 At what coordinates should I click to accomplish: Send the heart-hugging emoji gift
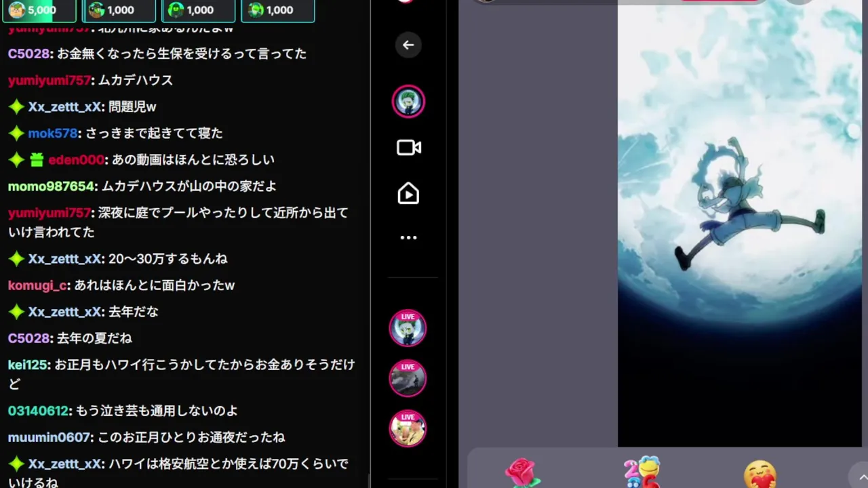coord(759,474)
